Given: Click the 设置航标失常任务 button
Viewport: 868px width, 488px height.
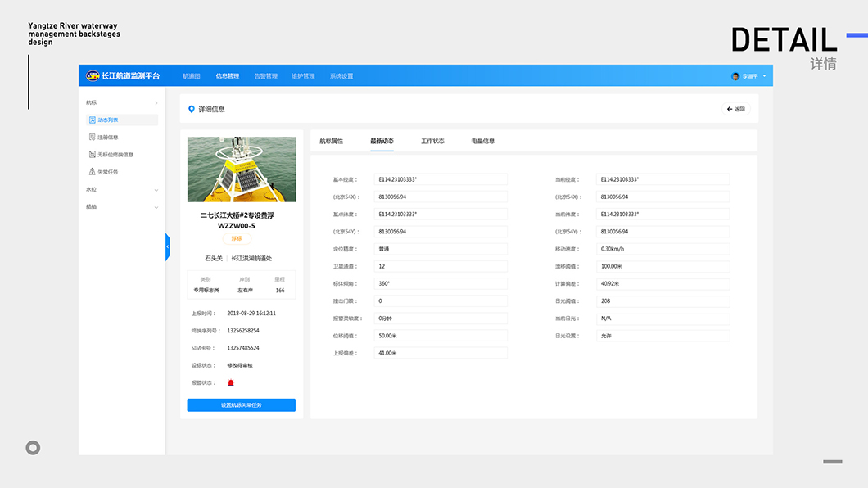Looking at the screenshot, I should 242,405.
